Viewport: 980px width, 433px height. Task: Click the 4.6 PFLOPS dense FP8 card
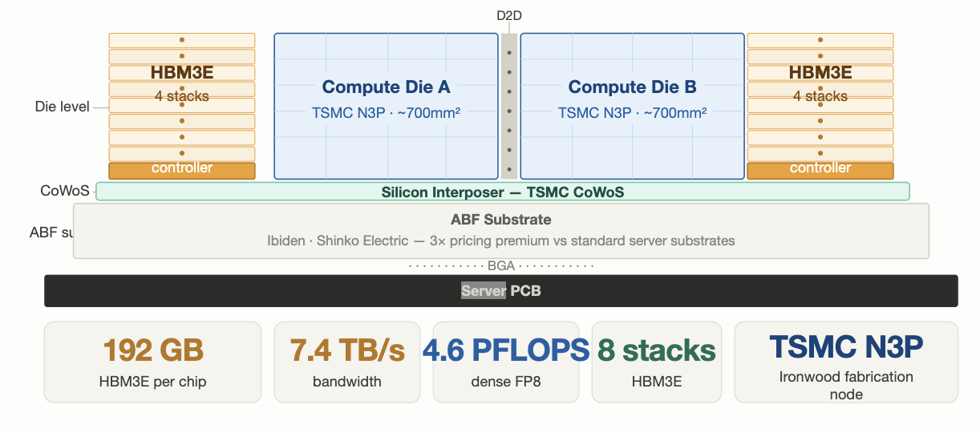point(506,362)
